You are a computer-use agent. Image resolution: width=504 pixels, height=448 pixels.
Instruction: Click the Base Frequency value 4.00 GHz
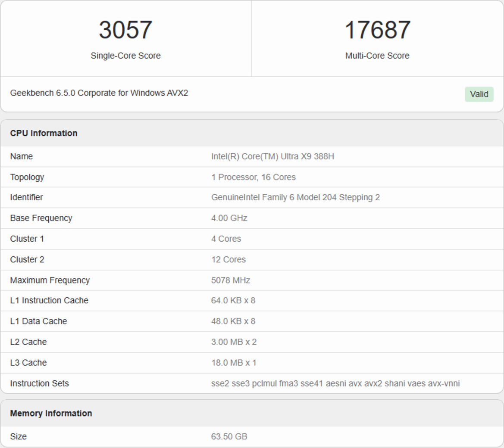tap(229, 218)
